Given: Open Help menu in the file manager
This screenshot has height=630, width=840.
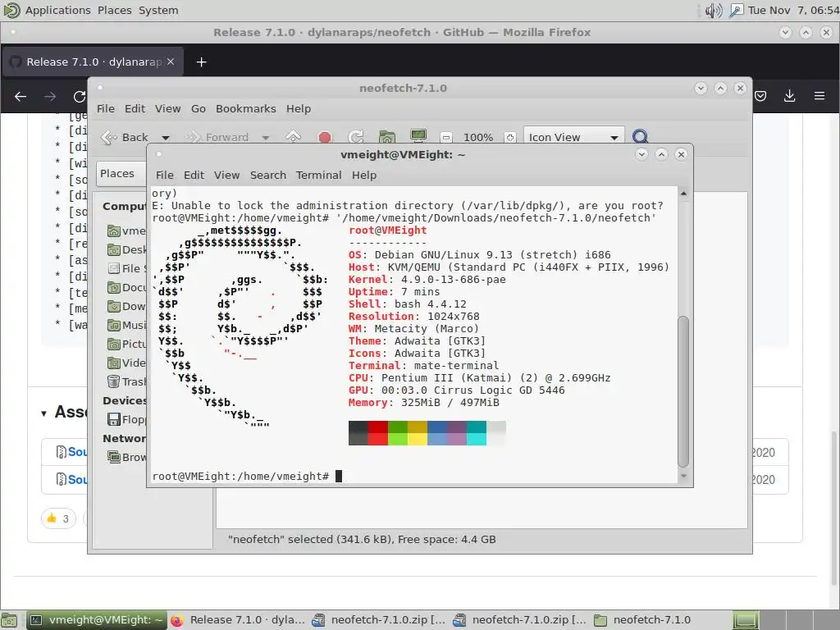Looking at the screenshot, I should tap(299, 109).
